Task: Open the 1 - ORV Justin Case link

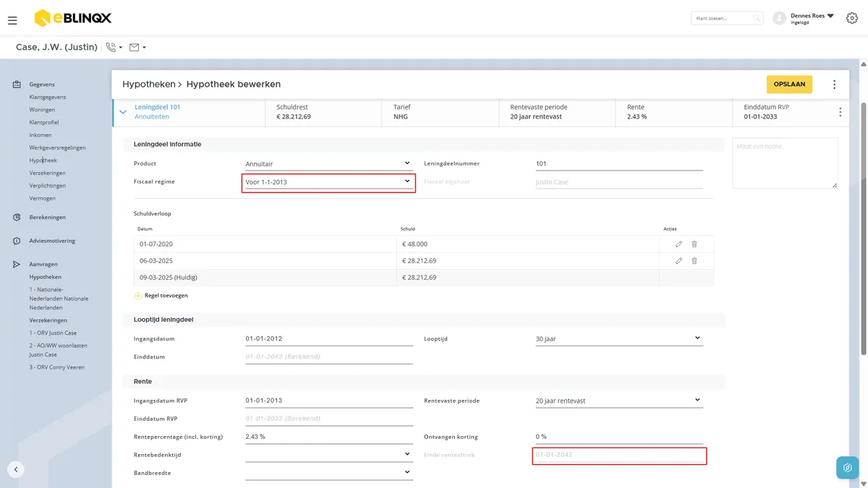Action: 53,333
